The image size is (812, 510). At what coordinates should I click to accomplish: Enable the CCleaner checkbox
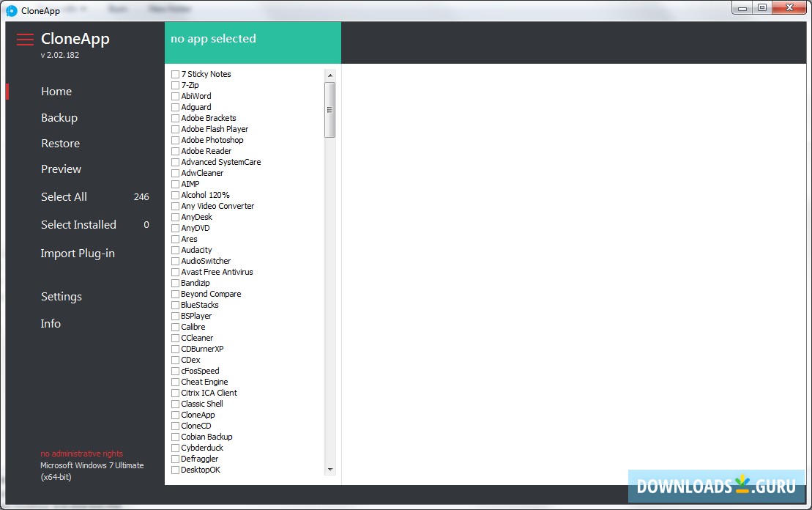click(175, 338)
